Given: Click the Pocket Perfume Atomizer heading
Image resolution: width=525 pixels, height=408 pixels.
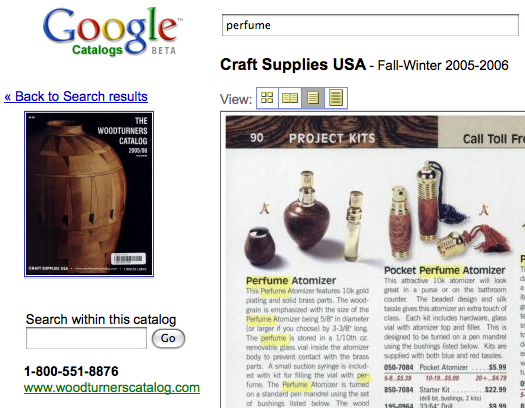Looking at the screenshot, I should (444, 270).
